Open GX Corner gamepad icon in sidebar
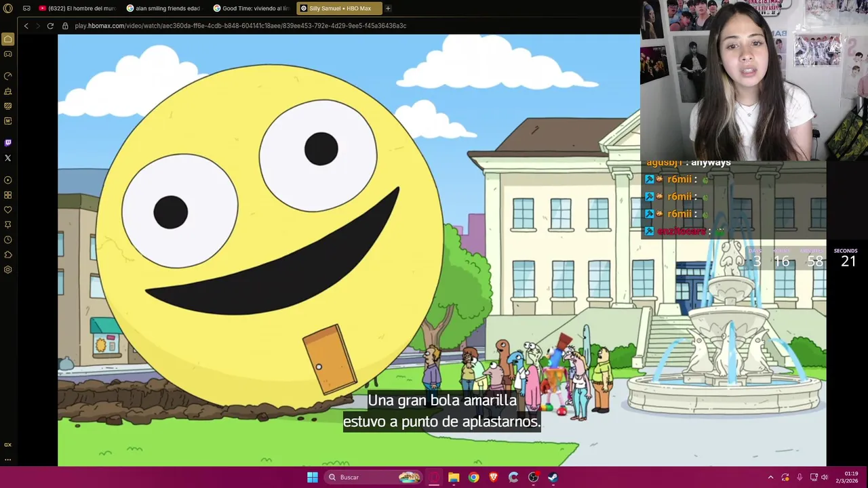Viewport: 868px width, 488px height. coord(8,54)
